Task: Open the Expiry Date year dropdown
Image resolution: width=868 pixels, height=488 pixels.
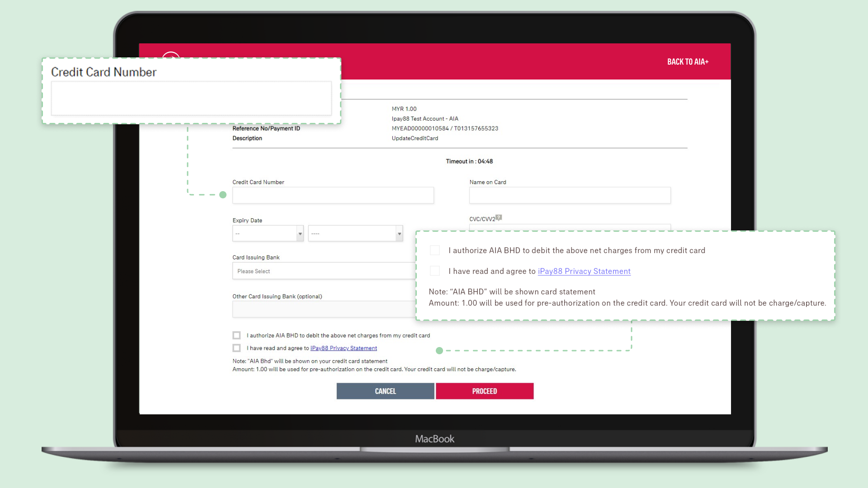Action: [355, 233]
